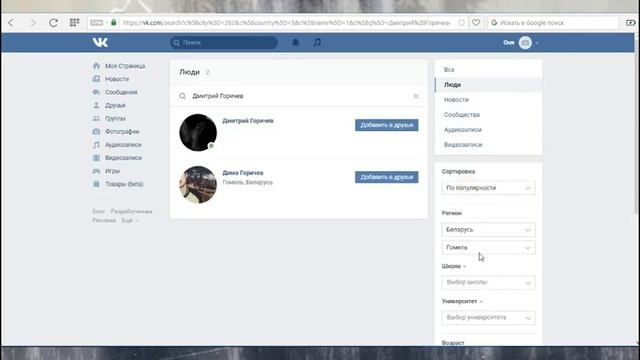Click the magnifier icon in people search

(182, 96)
